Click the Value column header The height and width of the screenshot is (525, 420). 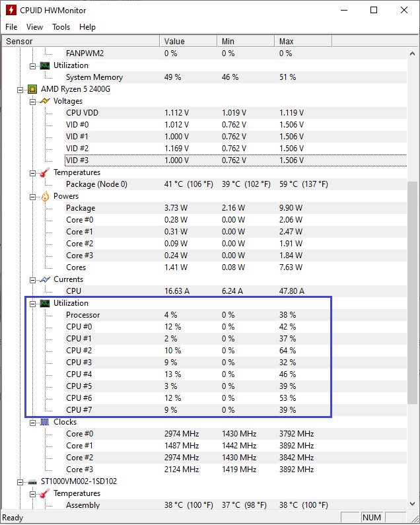click(x=188, y=41)
